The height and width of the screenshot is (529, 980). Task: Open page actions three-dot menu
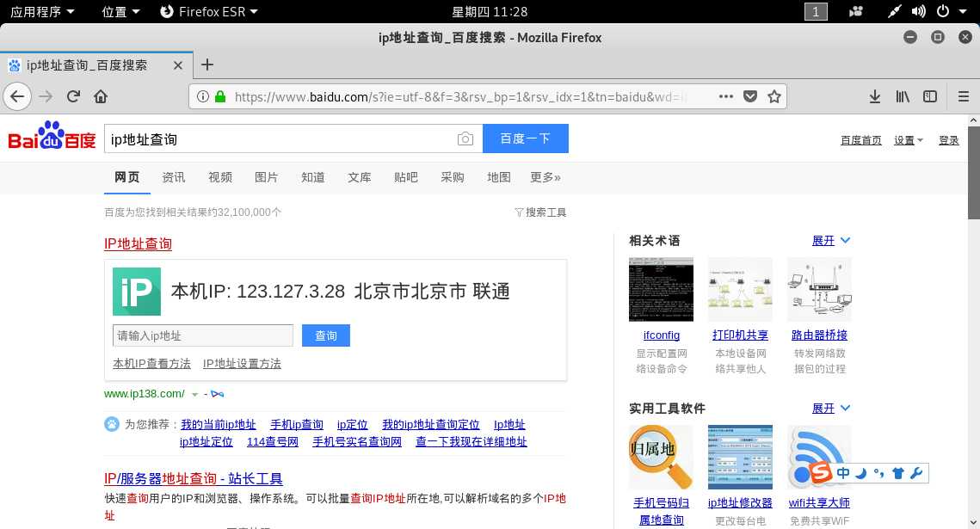click(725, 96)
